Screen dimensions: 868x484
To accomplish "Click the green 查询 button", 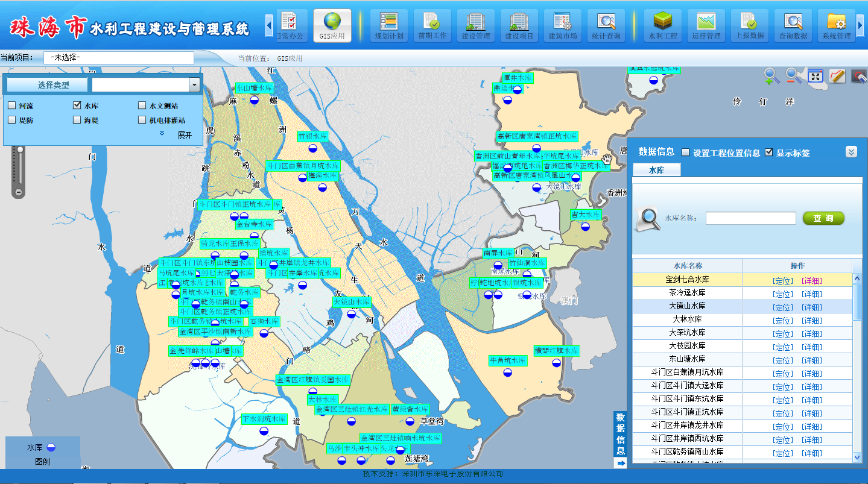I will (823, 218).
